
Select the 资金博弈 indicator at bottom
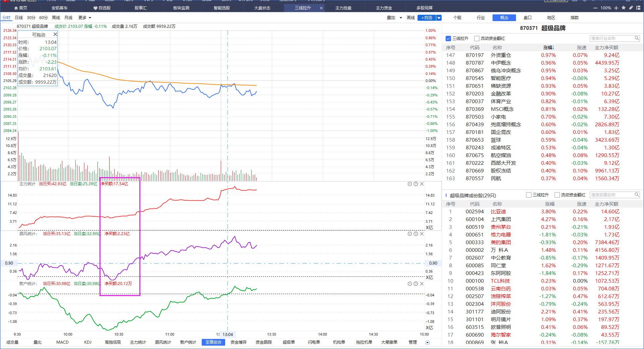[x=239, y=342]
